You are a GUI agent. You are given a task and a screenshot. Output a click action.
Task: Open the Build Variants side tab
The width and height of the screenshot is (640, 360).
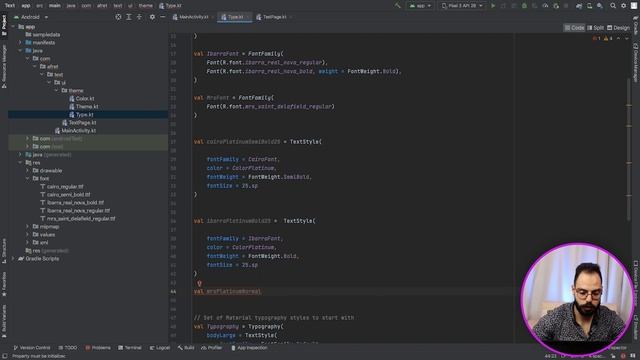tap(4, 321)
